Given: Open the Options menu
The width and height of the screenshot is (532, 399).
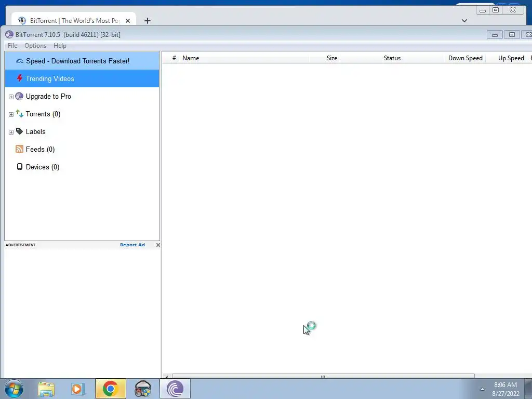Looking at the screenshot, I should [x=35, y=46].
